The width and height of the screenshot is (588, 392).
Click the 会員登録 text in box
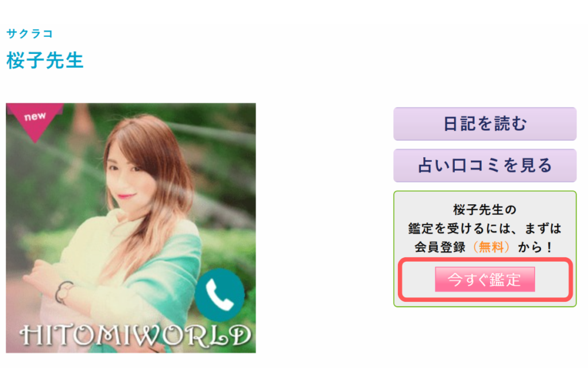tap(440, 247)
